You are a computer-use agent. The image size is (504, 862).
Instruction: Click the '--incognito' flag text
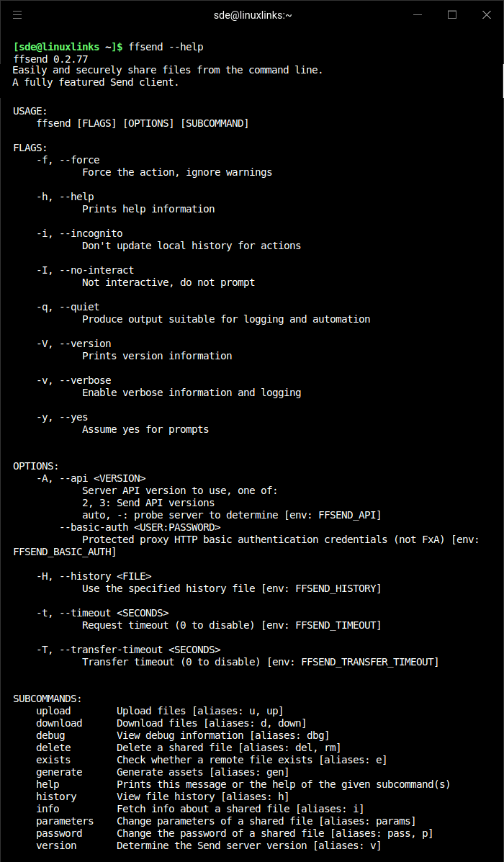pyautogui.click(x=91, y=233)
